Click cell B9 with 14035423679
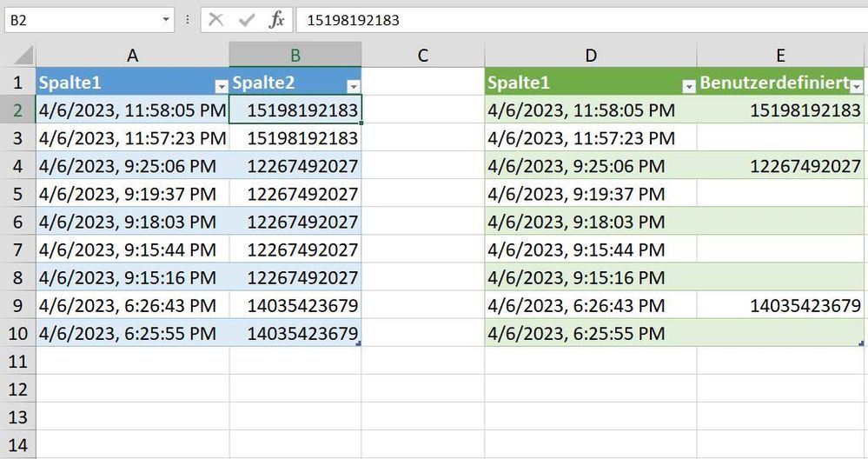Viewport: 868px width, 459px height. [295, 305]
